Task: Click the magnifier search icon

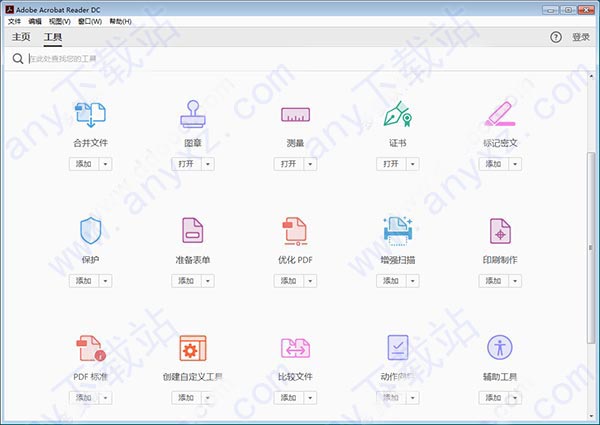Action: tap(18, 59)
